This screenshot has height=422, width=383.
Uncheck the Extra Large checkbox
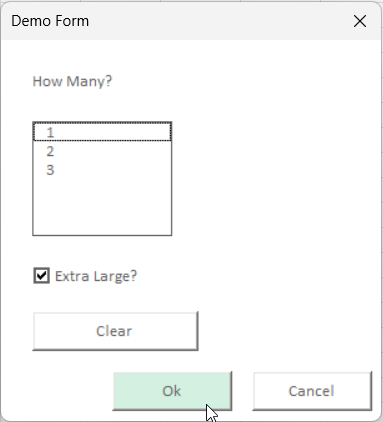[42, 276]
